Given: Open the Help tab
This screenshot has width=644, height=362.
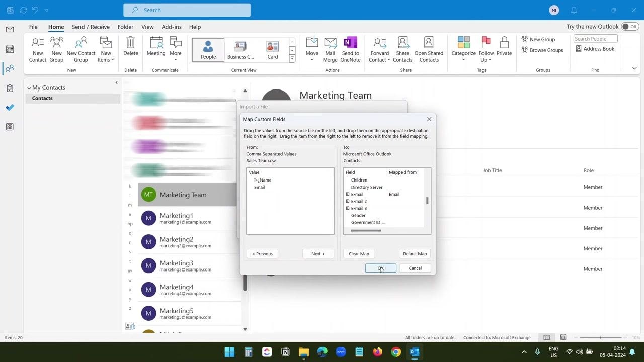Looking at the screenshot, I should (195, 27).
